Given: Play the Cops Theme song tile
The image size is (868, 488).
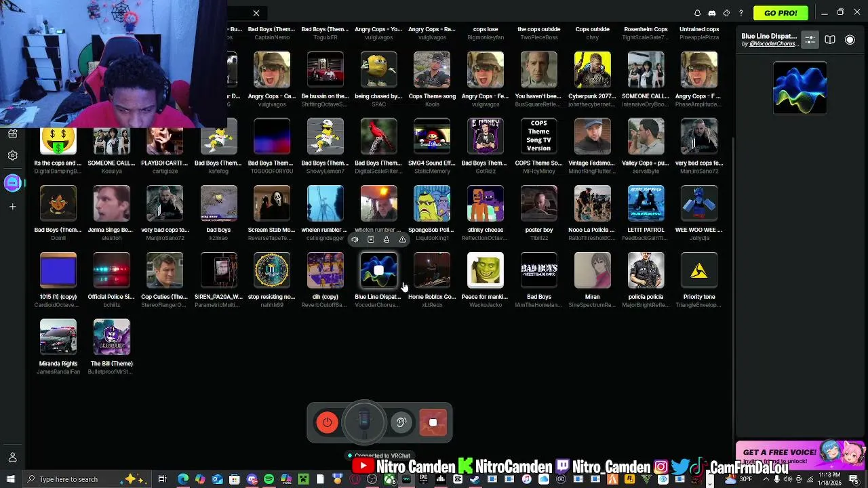Looking at the screenshot, I should (x=432, y=70).
